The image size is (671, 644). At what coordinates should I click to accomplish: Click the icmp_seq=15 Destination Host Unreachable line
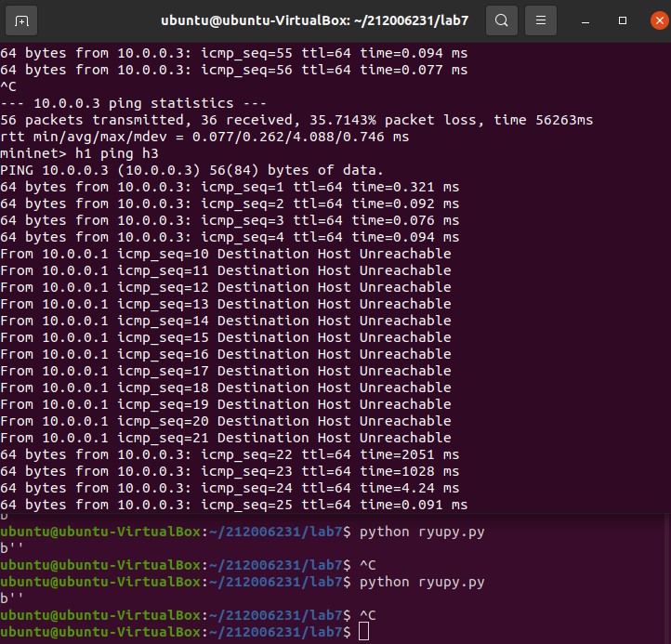[226, 336]
